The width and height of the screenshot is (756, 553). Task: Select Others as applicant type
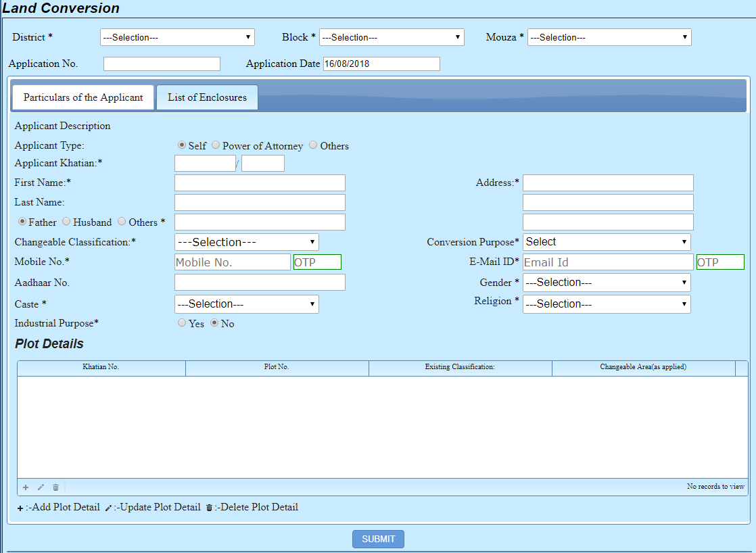[313, 145]
